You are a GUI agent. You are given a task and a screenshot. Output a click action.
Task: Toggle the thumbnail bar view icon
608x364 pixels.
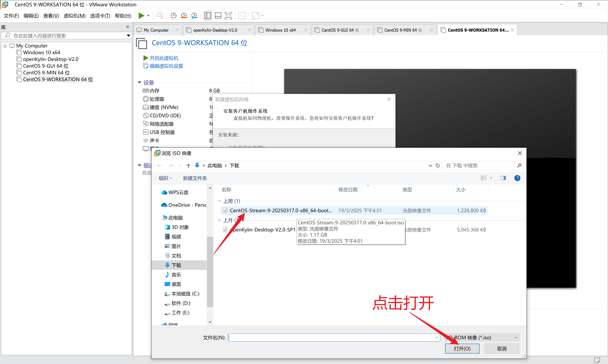[218, 16]
